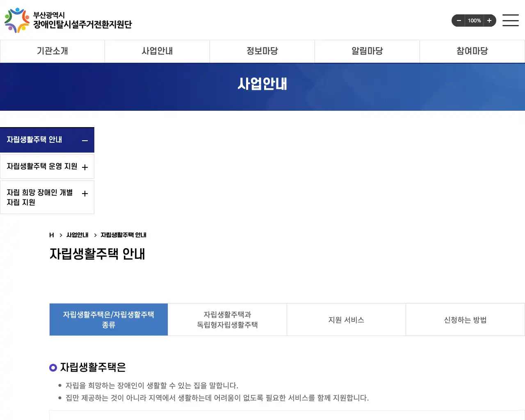
Task: Open the 알림마당 menu
Action: (x=367, y=51)
